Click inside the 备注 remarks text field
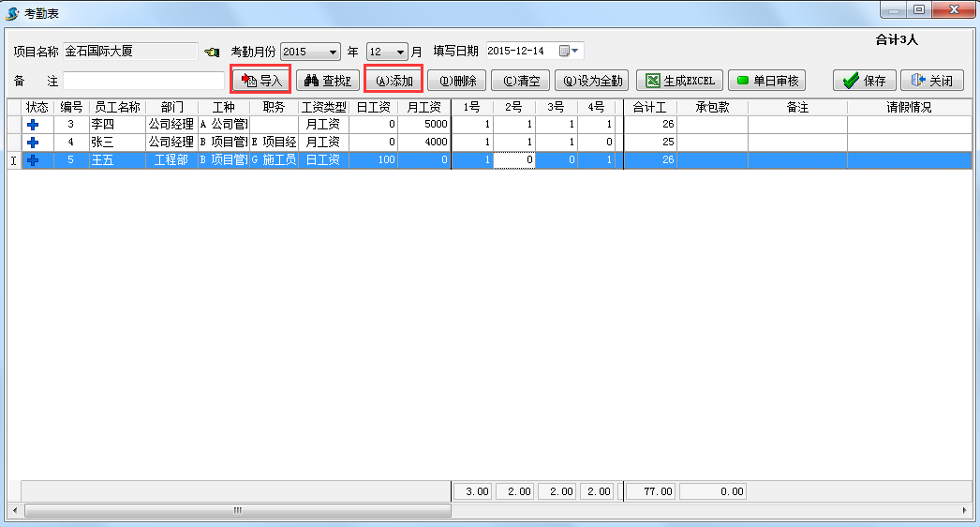The height and width of the screenshot is (527, 980). tap(143, 81)
